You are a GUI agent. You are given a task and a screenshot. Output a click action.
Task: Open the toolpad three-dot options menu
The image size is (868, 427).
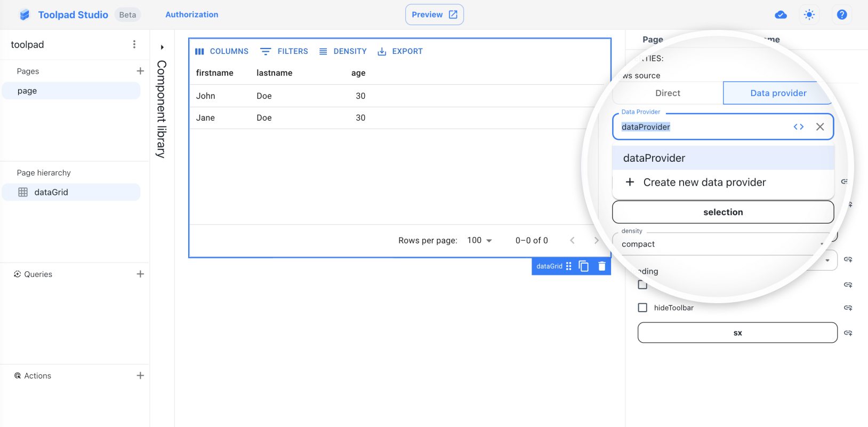(134, 44)
